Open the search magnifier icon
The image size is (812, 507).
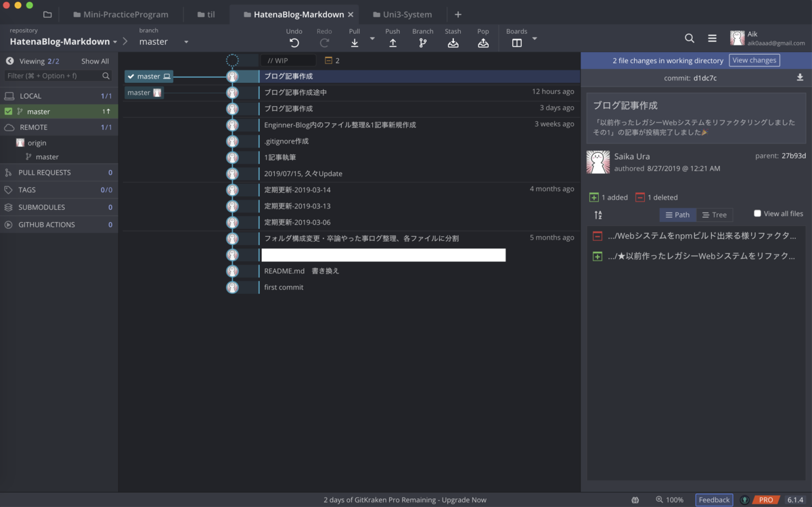[x=689, y=38]
